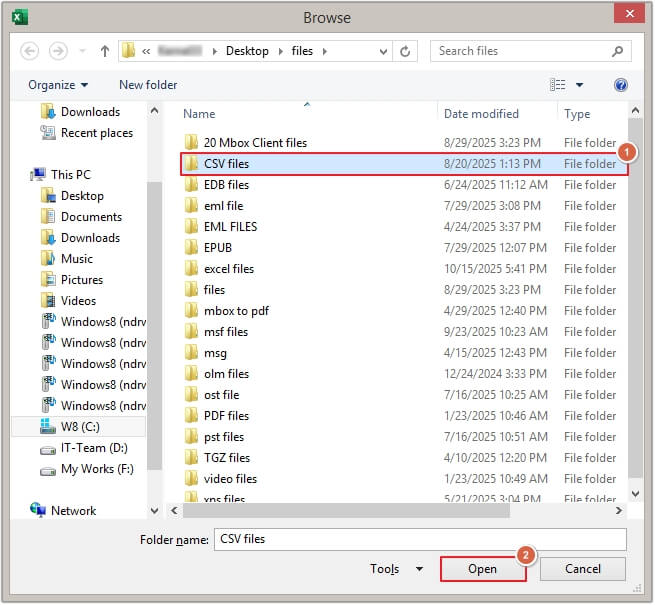Select Music in the navigation pane

tap(67, 259)
